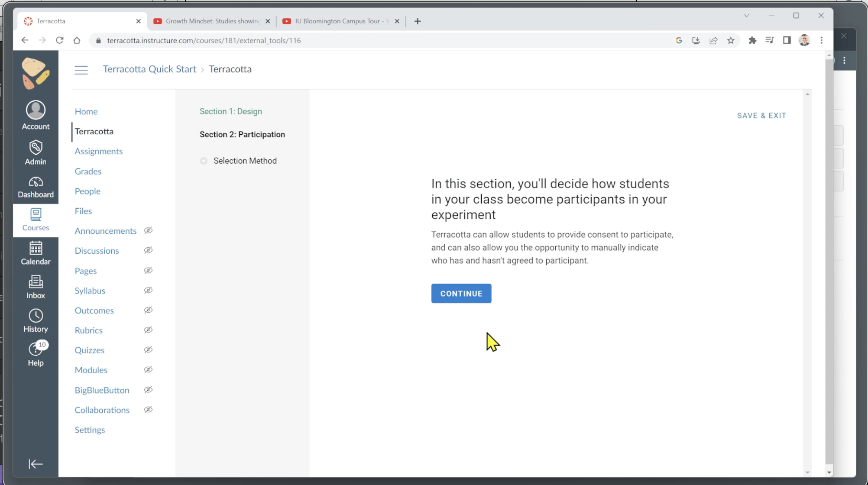The width and height of the screenshot is (868, 485).
Task: Open Terracotta Quick Start breadcrumb link
Action: pos(149,69)
